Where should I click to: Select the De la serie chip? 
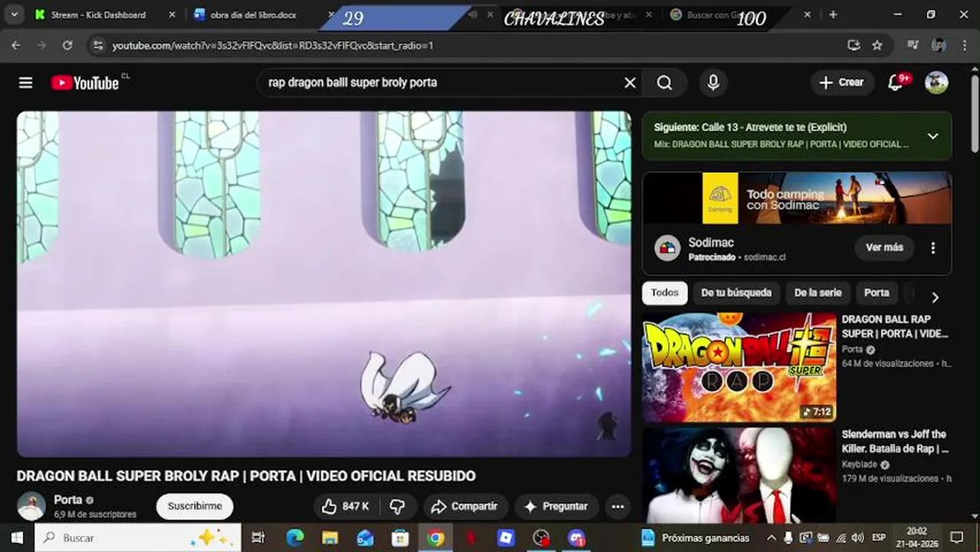pyautogui.click(x=817, y=293)
